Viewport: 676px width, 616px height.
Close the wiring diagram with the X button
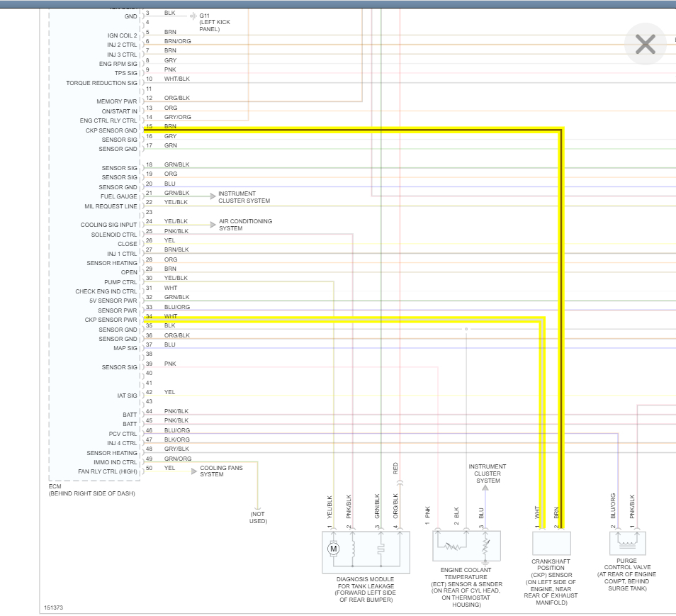[645, 44]
